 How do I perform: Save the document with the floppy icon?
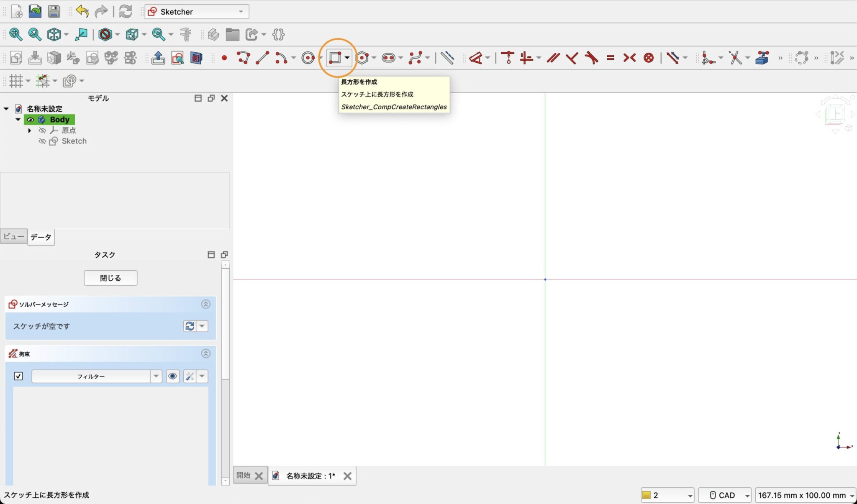click(x=54, y=12)
